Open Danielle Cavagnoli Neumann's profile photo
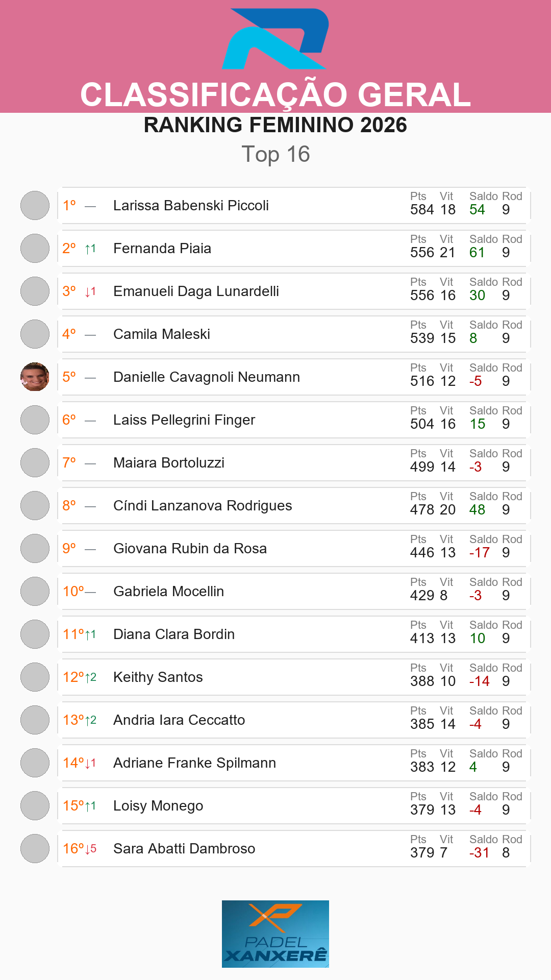The width and height of the screenshot is (551, 980). point(35,377)
